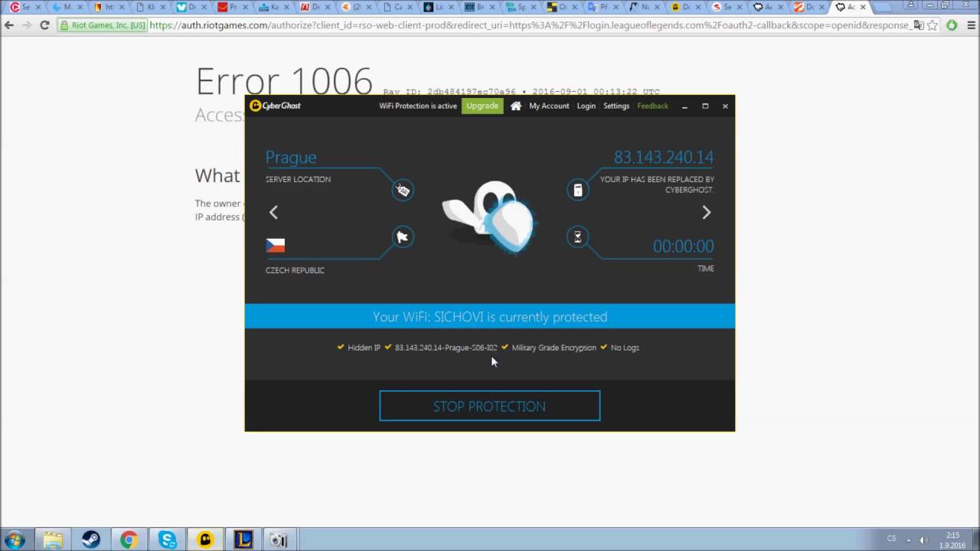The image size is (980, 551).
Task: Click the CS language indicator
Action: point(891,539)
